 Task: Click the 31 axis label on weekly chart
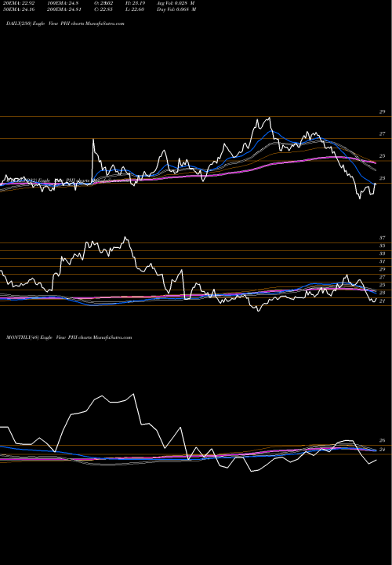click(x=382, y=261)
